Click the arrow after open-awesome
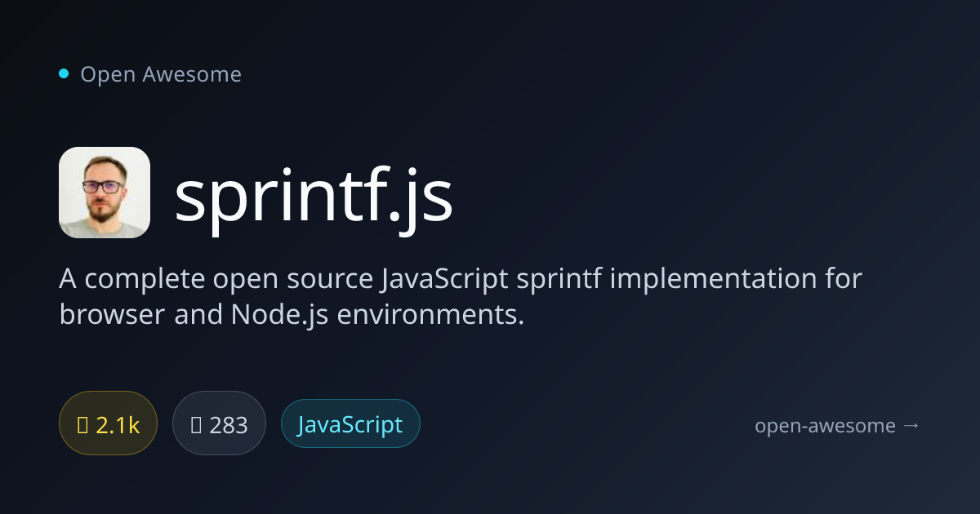Screen dimensions: 980x514 coord(911,425)
